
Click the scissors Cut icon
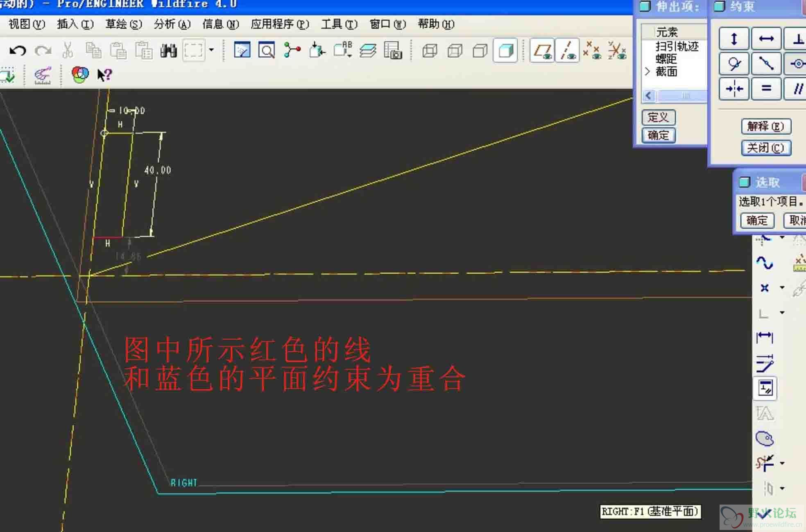(x=68, y=50)
